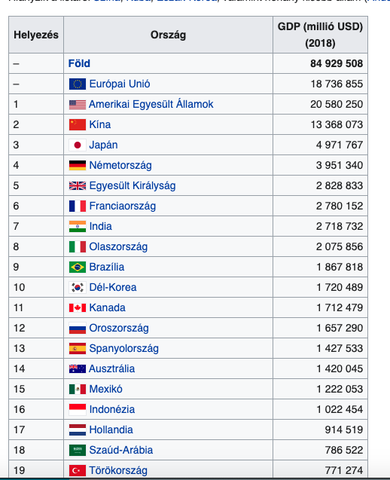The image size is (390, 480).
Task: Click the South Korean flag next to Dél-Korea
Action: point(77,287)
